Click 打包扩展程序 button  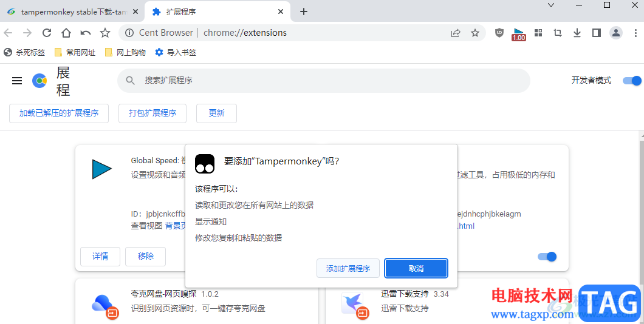(152, 113)
